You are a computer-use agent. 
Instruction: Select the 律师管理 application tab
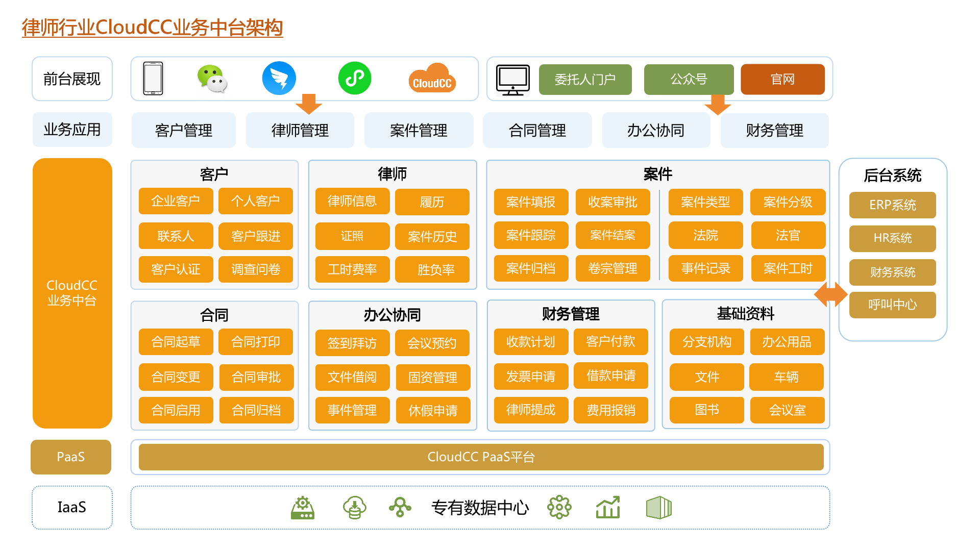point(300,131)
